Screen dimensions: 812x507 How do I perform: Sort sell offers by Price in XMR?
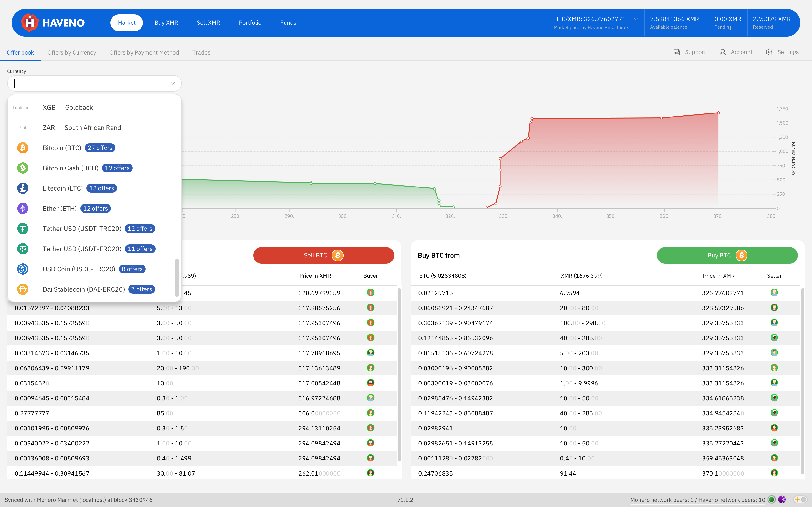[x=315, y=276]
